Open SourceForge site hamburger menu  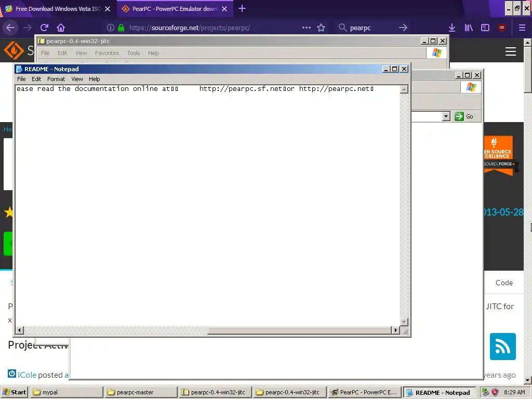[x=511, y=51]
